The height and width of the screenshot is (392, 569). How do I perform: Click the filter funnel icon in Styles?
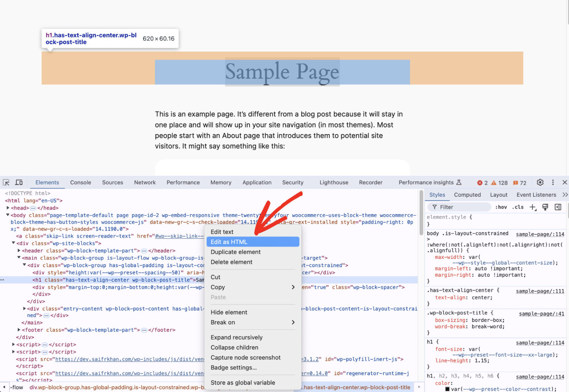(435, 207)
